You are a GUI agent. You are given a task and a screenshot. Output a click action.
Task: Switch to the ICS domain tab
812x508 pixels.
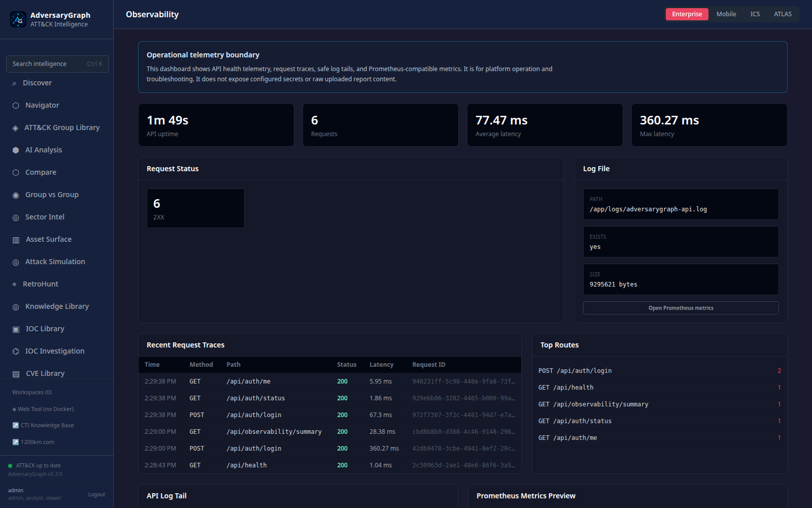(755, 14)
